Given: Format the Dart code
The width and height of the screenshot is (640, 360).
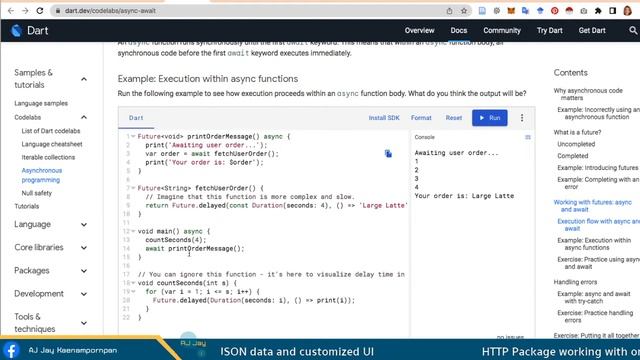Looking at the screenshot, I should 421,118.
